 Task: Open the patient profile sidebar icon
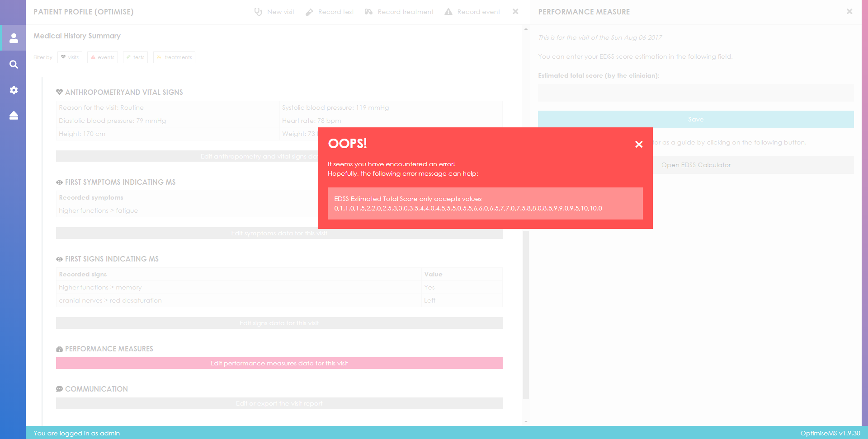pyautogui.click(x=14, y=38)
